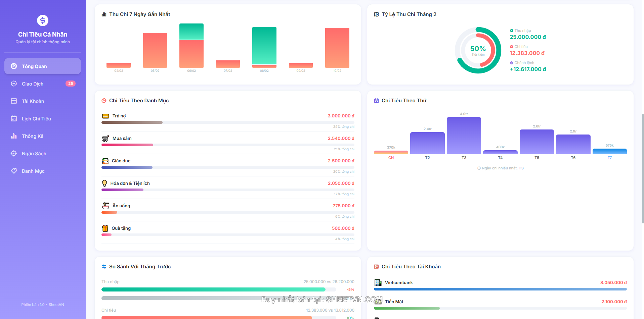This screenshot has width=644, height=319.
Task: Click the dollar sign app logo
Action: pos(43,20)
